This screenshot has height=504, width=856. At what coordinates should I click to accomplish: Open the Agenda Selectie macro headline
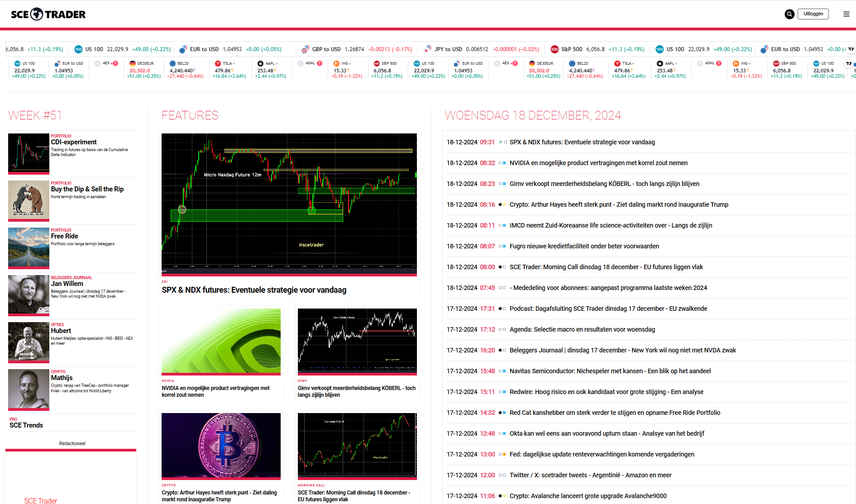pyautogui.click(x=582, y=329)
